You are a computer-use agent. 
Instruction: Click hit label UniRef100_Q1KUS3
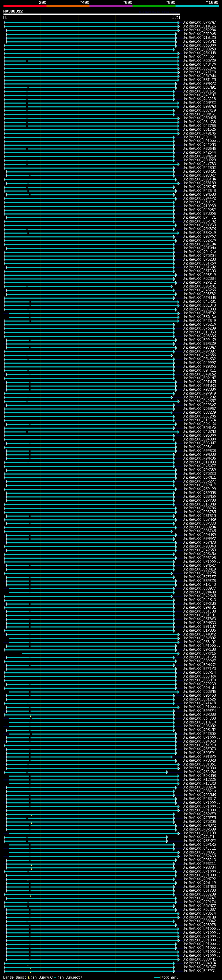(x=199, y=332)
